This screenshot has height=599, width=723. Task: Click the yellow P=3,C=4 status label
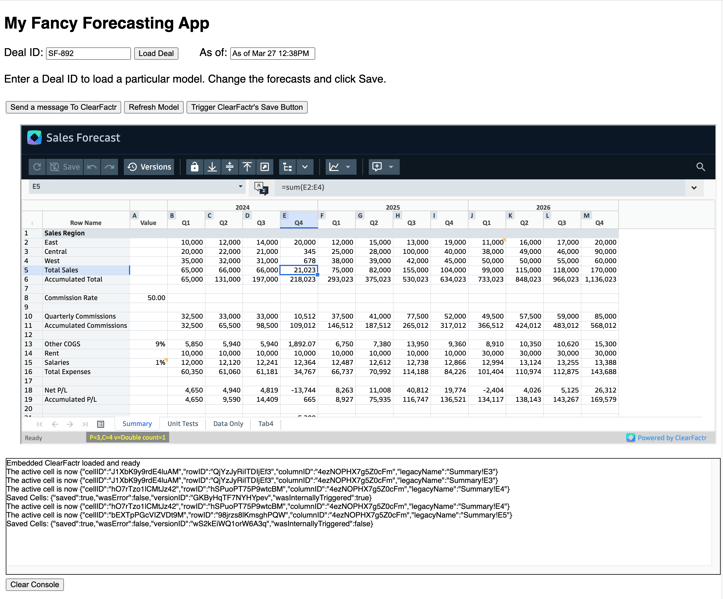[x=128, y=438]
